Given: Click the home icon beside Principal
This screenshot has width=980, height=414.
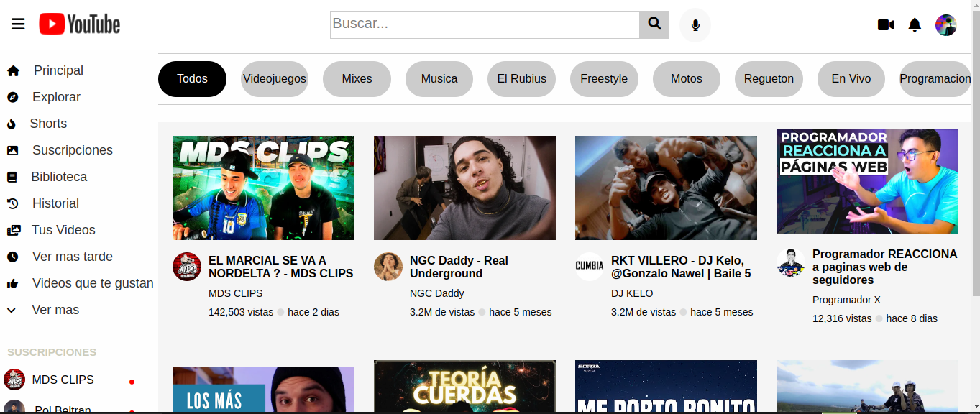Looking at the screenshot, I should click(x=13, y=70).
